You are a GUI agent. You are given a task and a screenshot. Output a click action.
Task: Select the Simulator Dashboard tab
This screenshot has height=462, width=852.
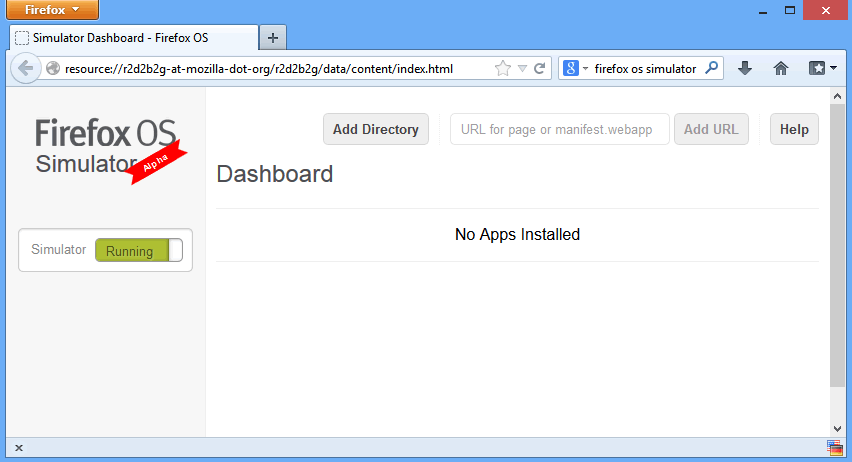134,38
